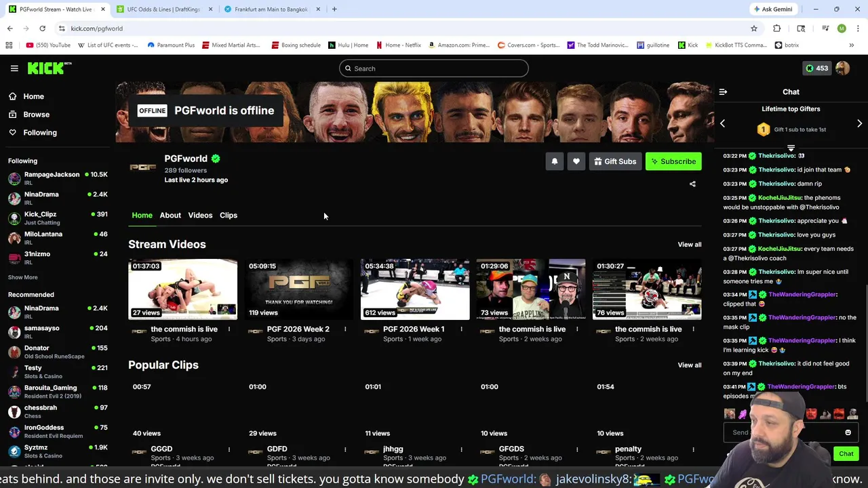Switch to the About tab

tap(170, 216)
